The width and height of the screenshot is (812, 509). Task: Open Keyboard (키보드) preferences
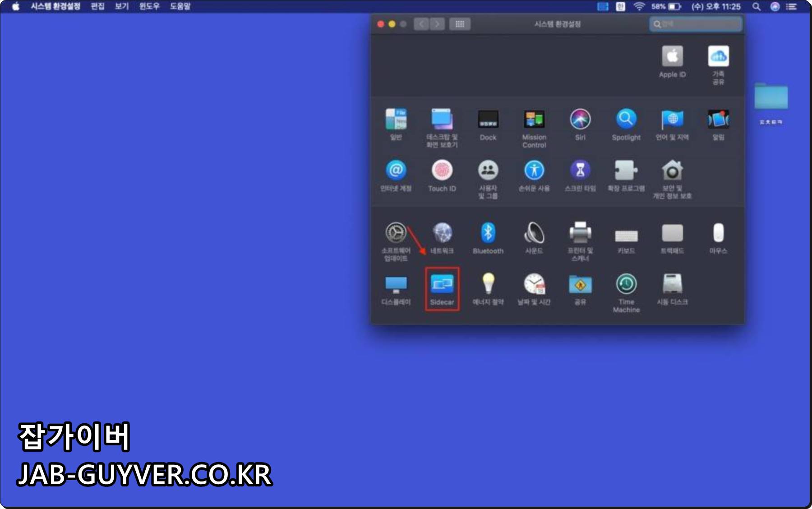click(626, 241)
